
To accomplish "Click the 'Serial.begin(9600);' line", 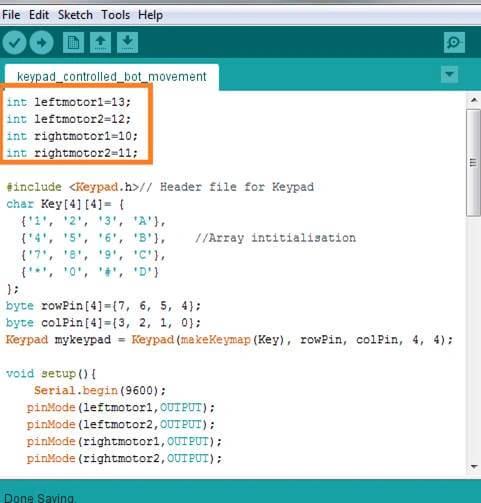I will click(x=100, y=390).
